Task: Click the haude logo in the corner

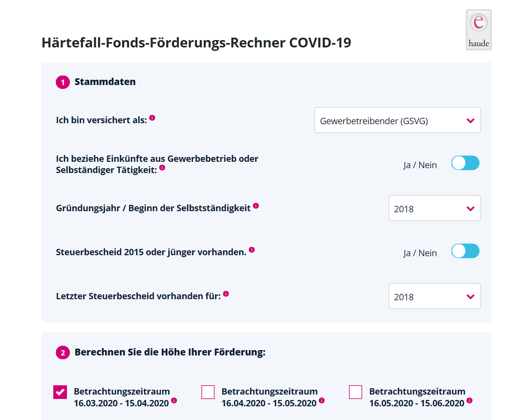Action: tap(479, 30)
